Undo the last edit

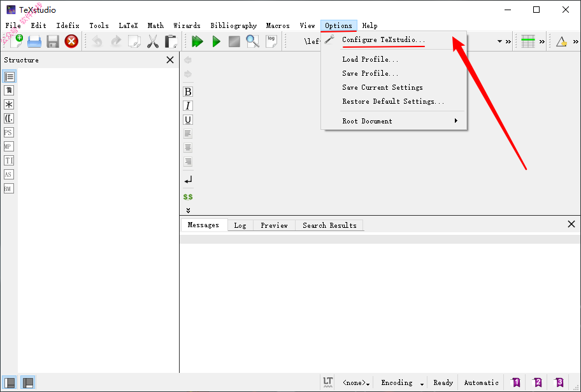click(97, 41)
